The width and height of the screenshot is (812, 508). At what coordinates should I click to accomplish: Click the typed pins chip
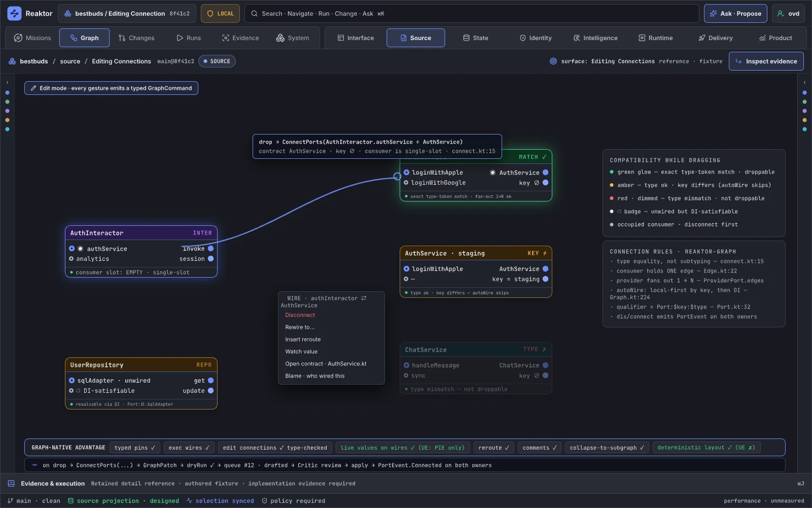click(135, 448)
